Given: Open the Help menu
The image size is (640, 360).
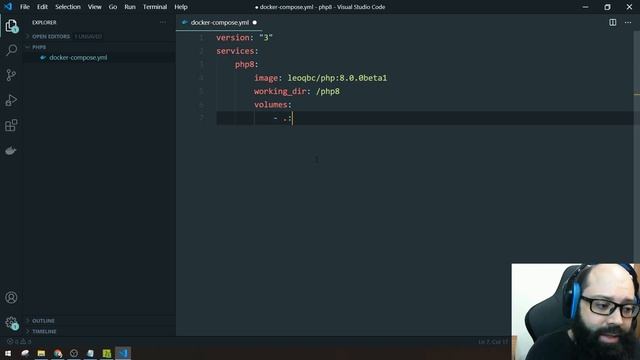Looking at the screenshot, I should tap(181, 7).
